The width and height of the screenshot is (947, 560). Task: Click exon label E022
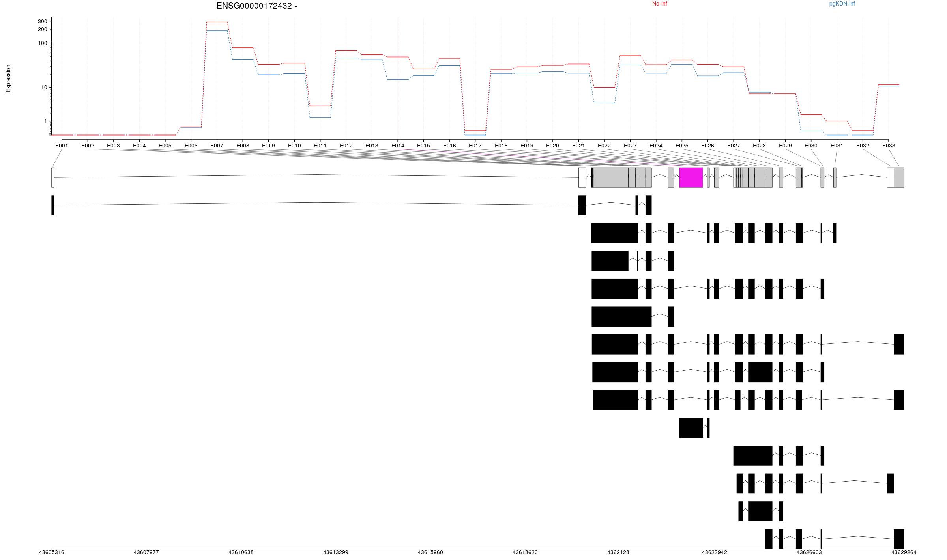coord(604,146)
